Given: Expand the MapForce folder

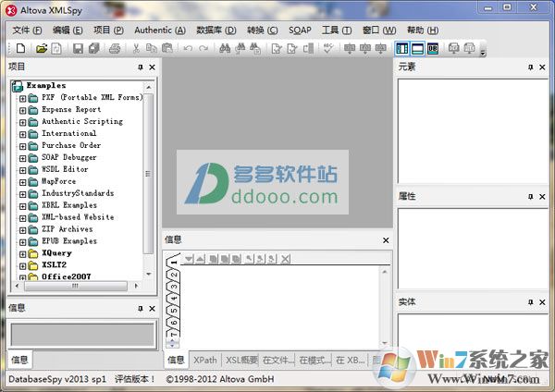Looking at the screenshot, I should point(22,182).
